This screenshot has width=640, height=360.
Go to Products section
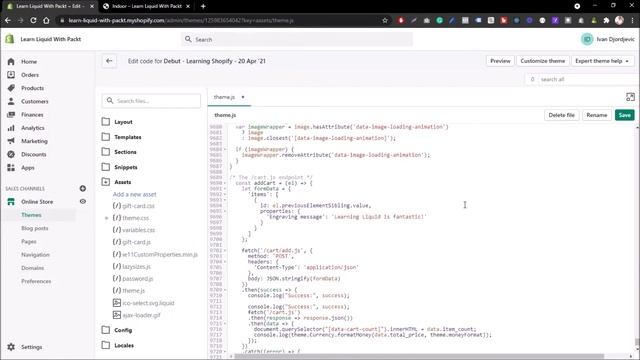click(x=32, y=88)
